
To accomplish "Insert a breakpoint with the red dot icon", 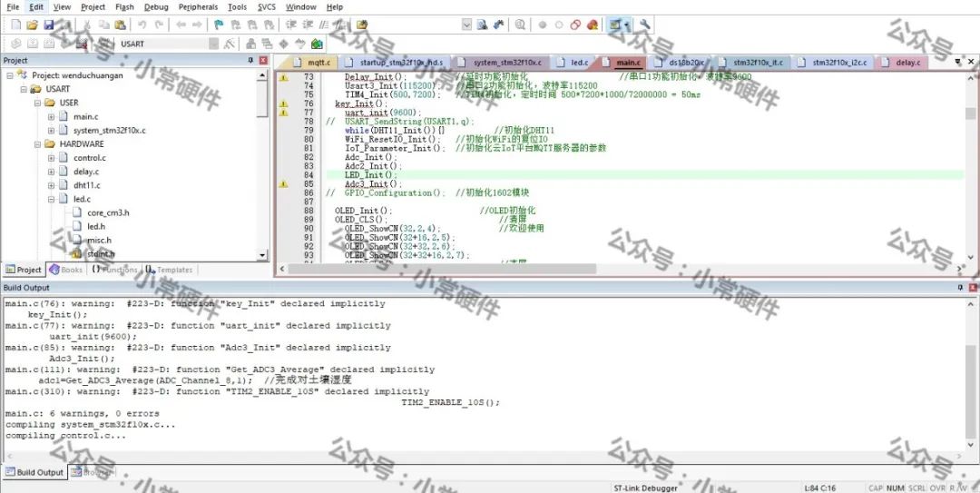I will (542, 25).
